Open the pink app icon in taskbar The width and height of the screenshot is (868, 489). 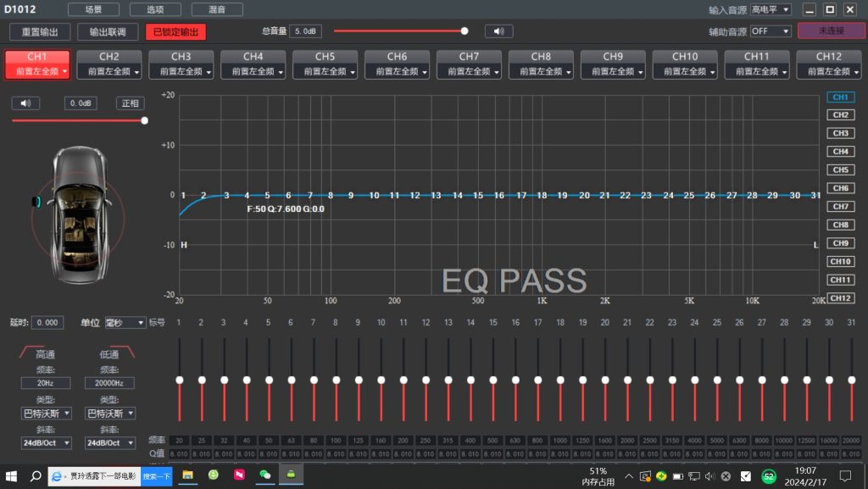[239, 475]
